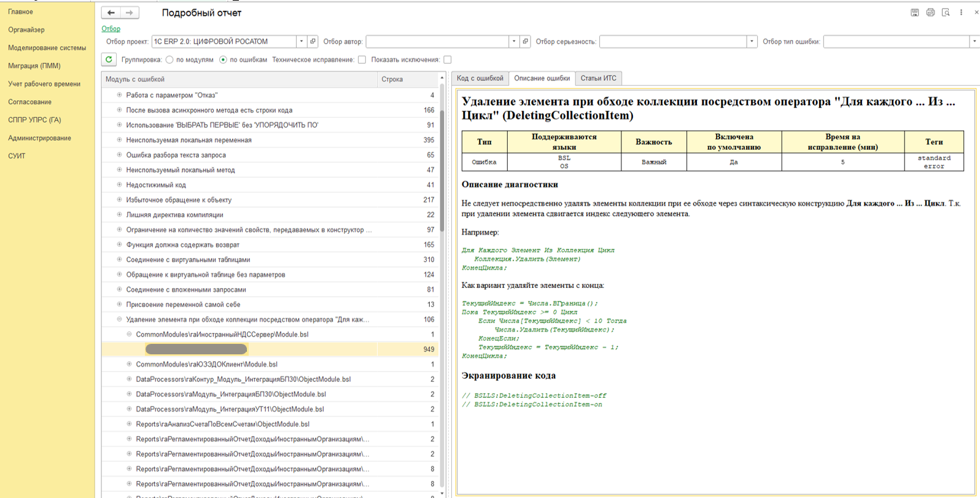Open the project selection form beside the Отбор проект field
Image resolution: width=980 pixels, height=498 pixels.
[313, 41]
